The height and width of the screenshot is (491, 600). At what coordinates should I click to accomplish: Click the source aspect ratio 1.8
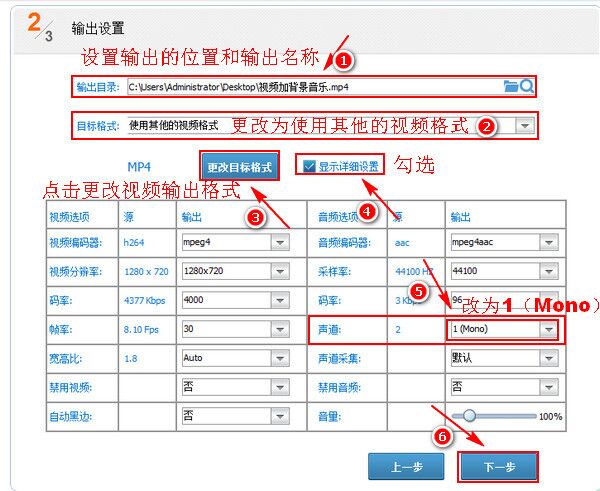pyautogui.click(x=130, y=359)
